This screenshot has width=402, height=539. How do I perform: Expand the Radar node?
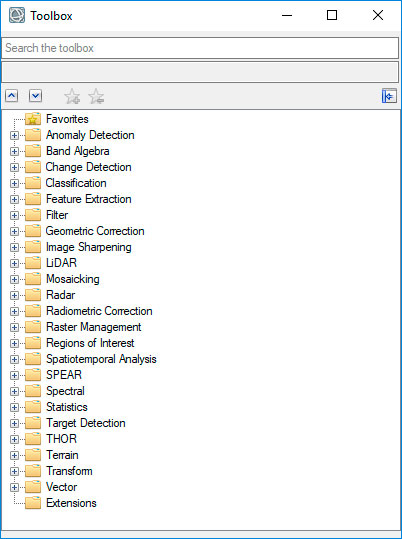tap(14, 295)
